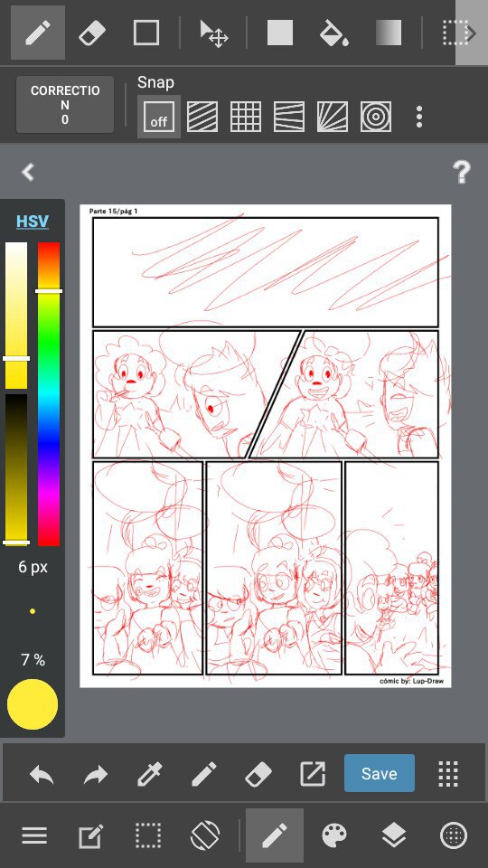This screenshot has height=868, width=488.
Task: Open the Layers panel
Action: coord(394,835)
